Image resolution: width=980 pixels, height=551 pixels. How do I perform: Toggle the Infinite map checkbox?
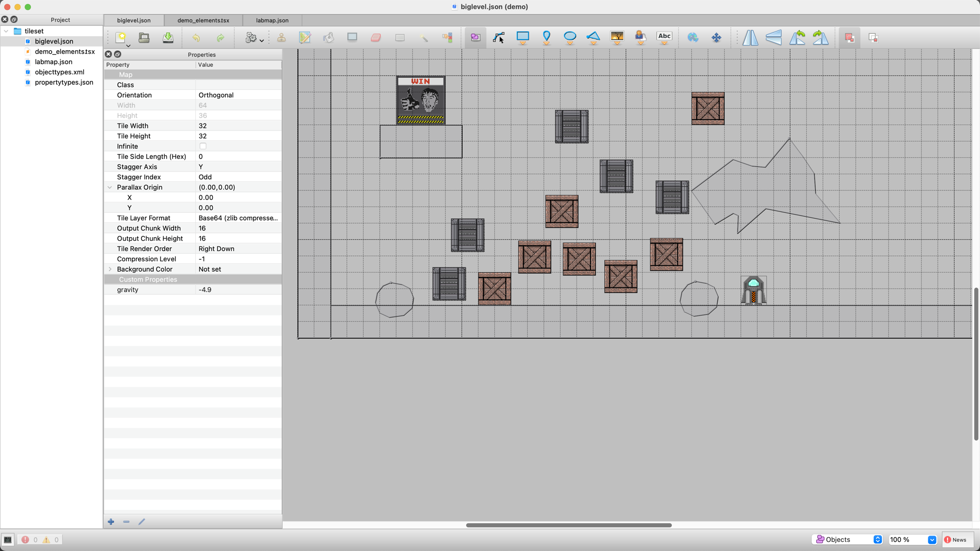point(203,146)
